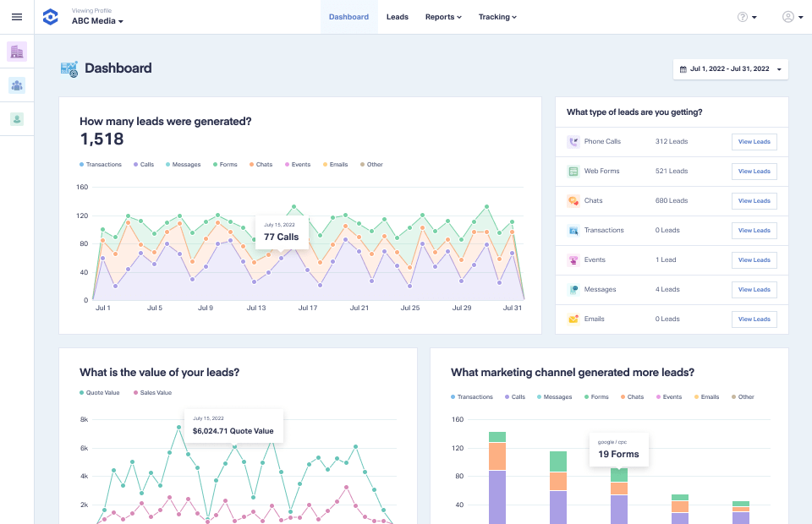
Task: Toggle Messages series in leads chart legend
Action: click(x=184, y=165)
